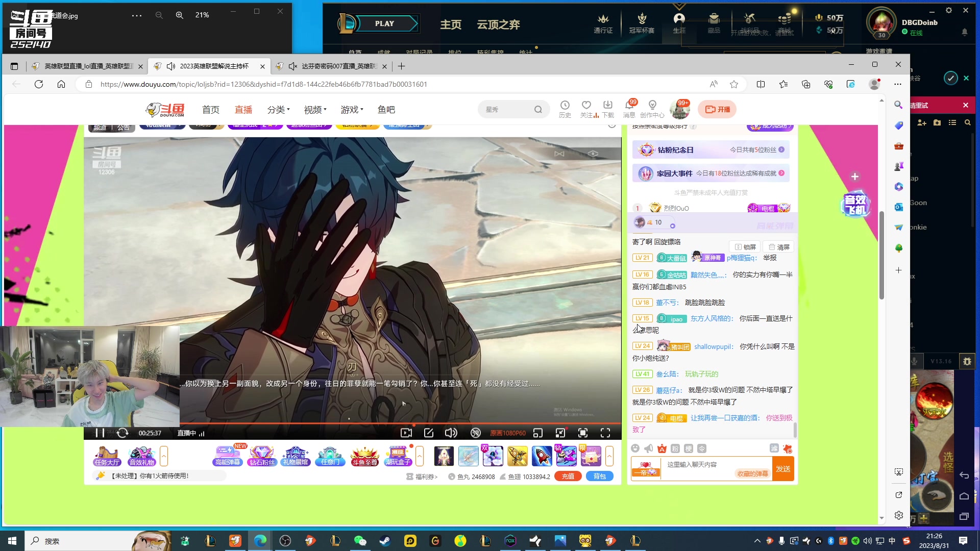980x551 pixels.
Task: Open Steam from the Windows taskbar
Action: 385,541
